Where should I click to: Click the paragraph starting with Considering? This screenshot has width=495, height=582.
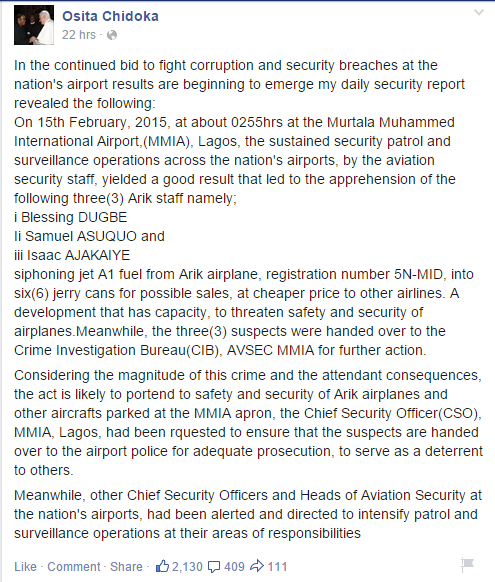pos(248,422)
